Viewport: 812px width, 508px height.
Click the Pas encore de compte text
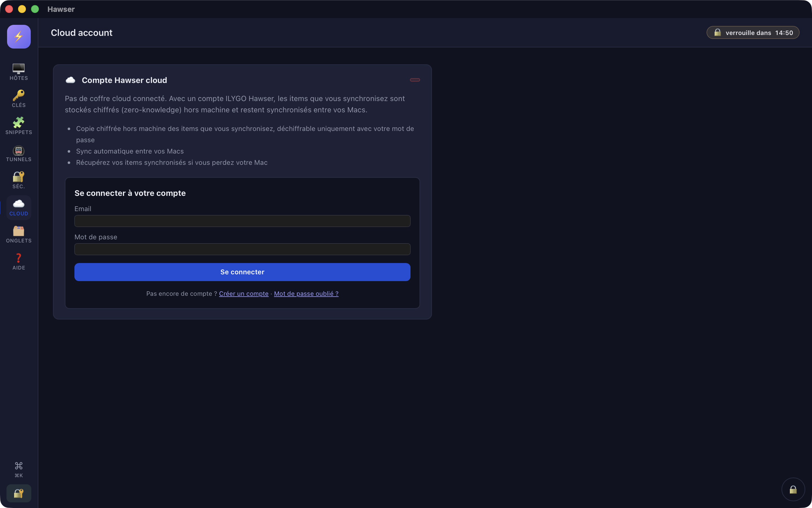(182, 294)
